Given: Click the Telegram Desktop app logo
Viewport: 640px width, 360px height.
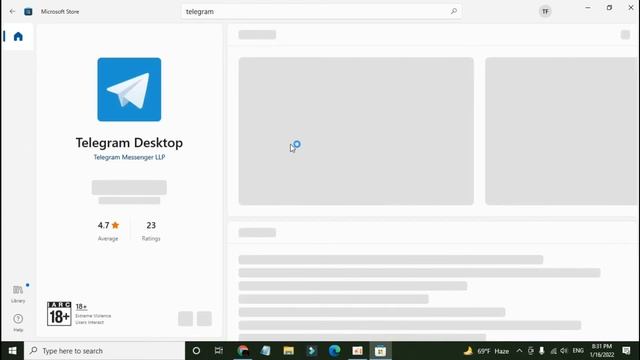Looking at the screenshot, I should click(x=129, y=89).
